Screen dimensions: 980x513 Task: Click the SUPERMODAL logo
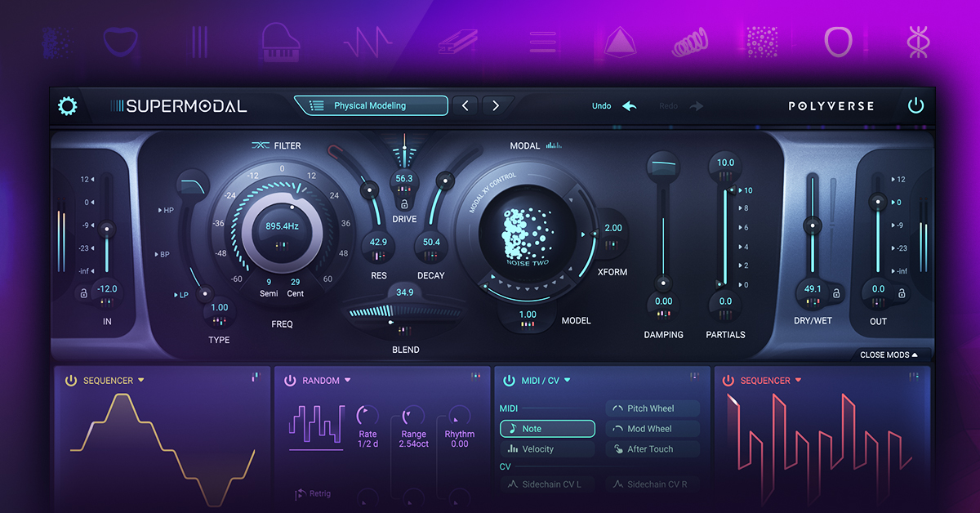click(178, 105)
